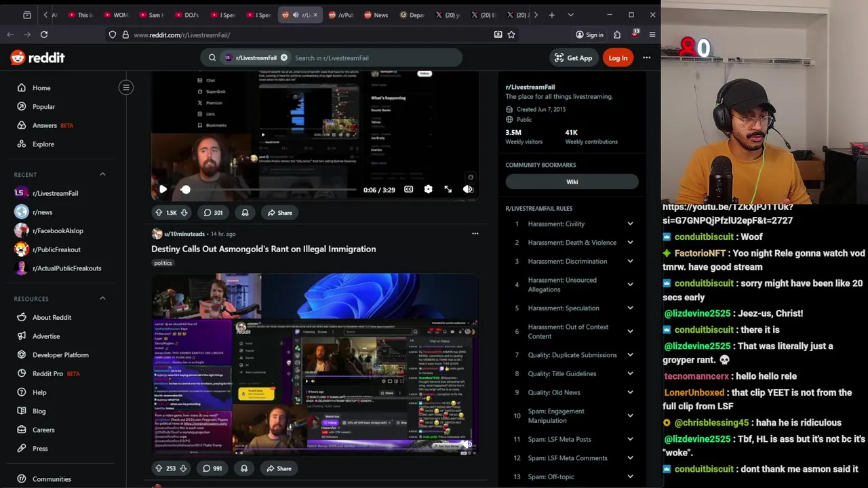Click the video seek bar handle
The width and height of the screenshot is (868, 488).
point(185,190)
